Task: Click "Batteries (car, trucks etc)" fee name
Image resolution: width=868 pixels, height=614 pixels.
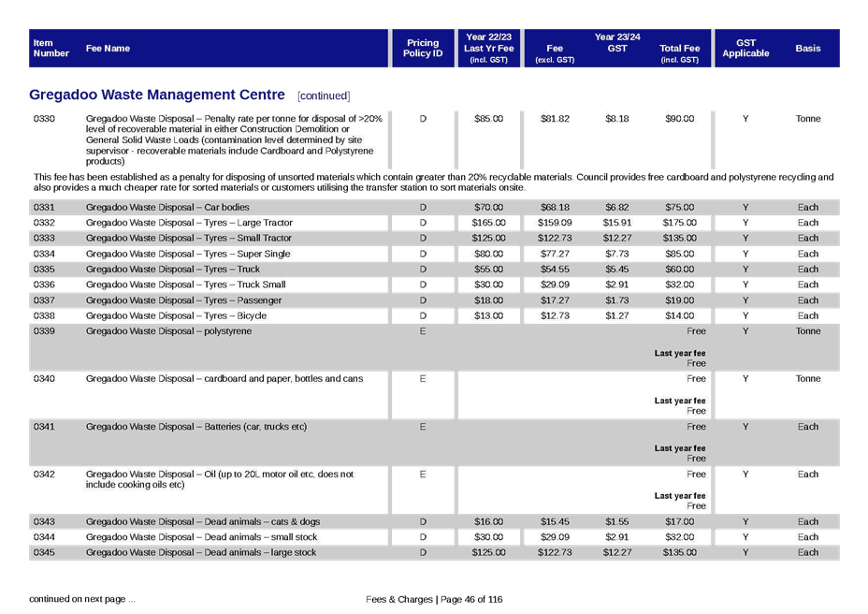Action: click(x=196, y=427)
